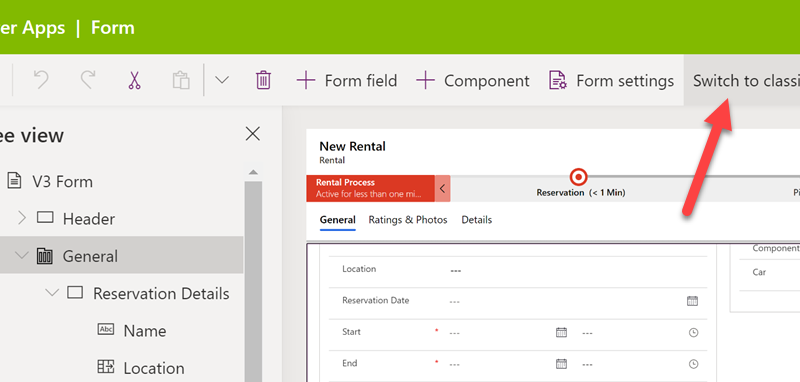Click the New Rental form title
Image resolution: width=800 pixels, height=382 pixels.
[352, 146]
